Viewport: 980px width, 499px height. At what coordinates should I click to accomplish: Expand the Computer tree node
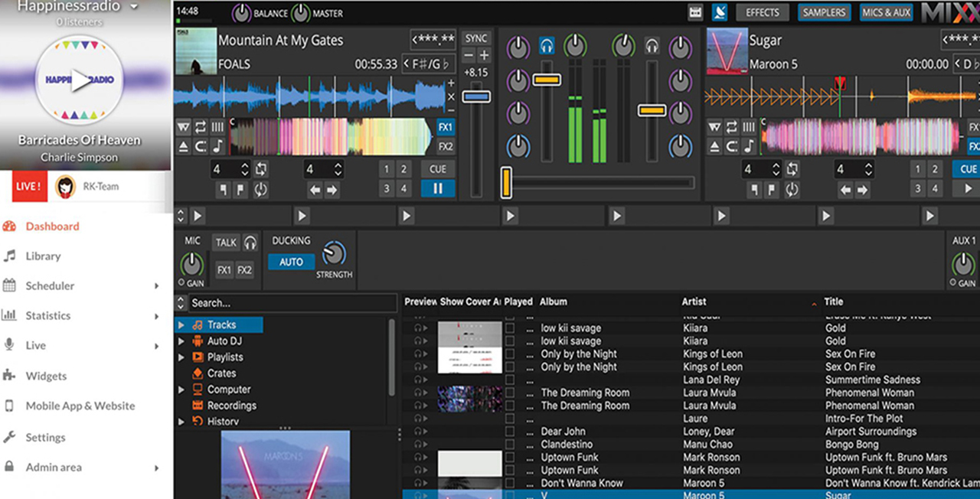click(181, 389)
